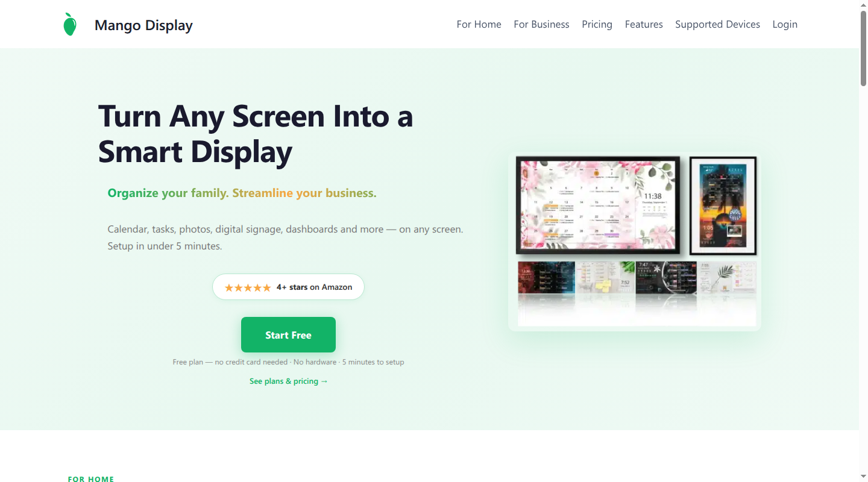Click the scrollbar up arrow
868x482 pixels.
coord(863,4)
